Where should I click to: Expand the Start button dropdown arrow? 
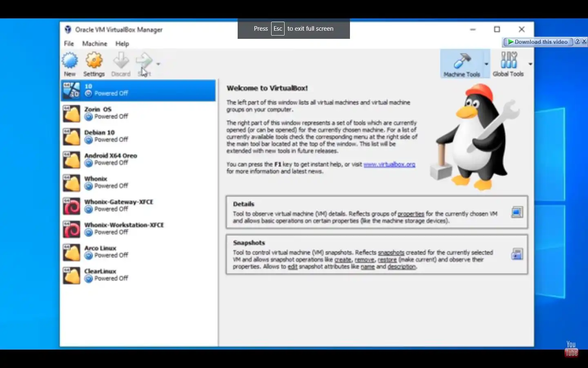(x=158, y=64)
